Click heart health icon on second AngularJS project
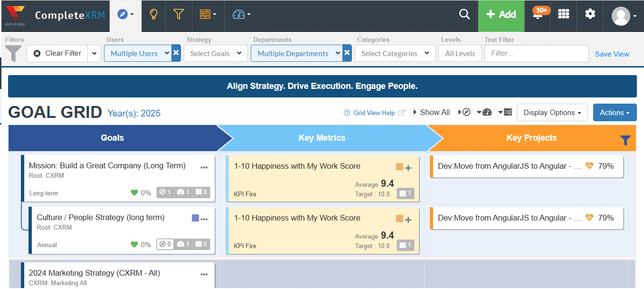 (x=589, y=218)
